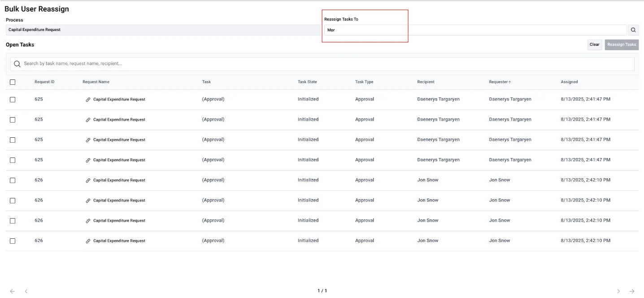Select all tasks using the header checkbox
Image resolution: width=644 pixels, height=298 pixels.
pyautogui.click(x=13, y=82)
